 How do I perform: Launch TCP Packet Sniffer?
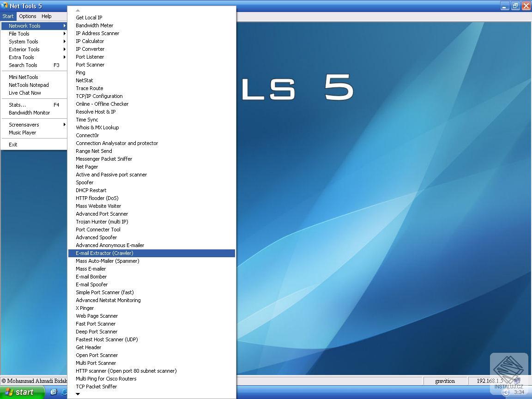click(x=151, y=387)
